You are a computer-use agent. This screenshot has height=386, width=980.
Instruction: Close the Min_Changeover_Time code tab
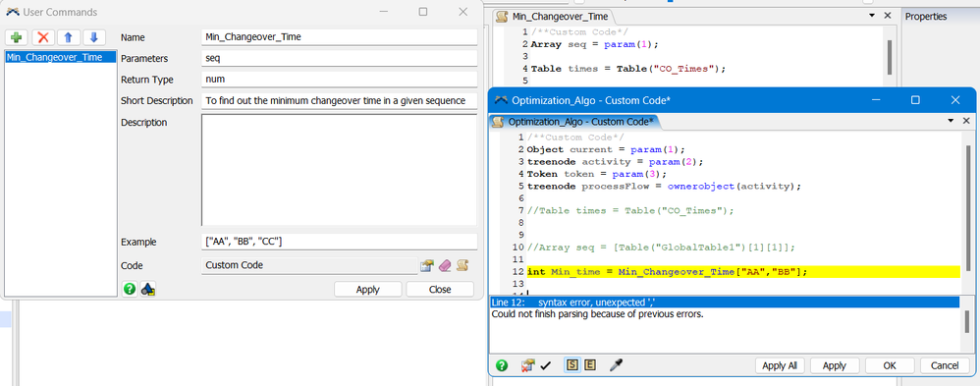pos(887,15)
